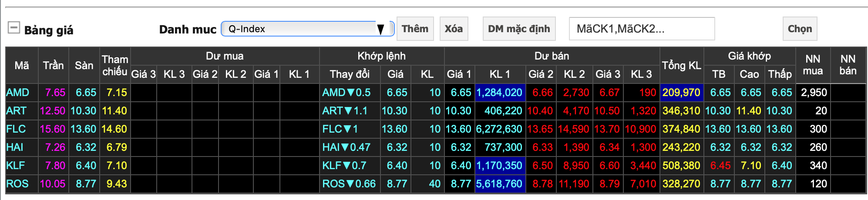This screenshot has width=868, height=200.
Task: Collapse the Bảng giá panel
Action: point(14,28)
